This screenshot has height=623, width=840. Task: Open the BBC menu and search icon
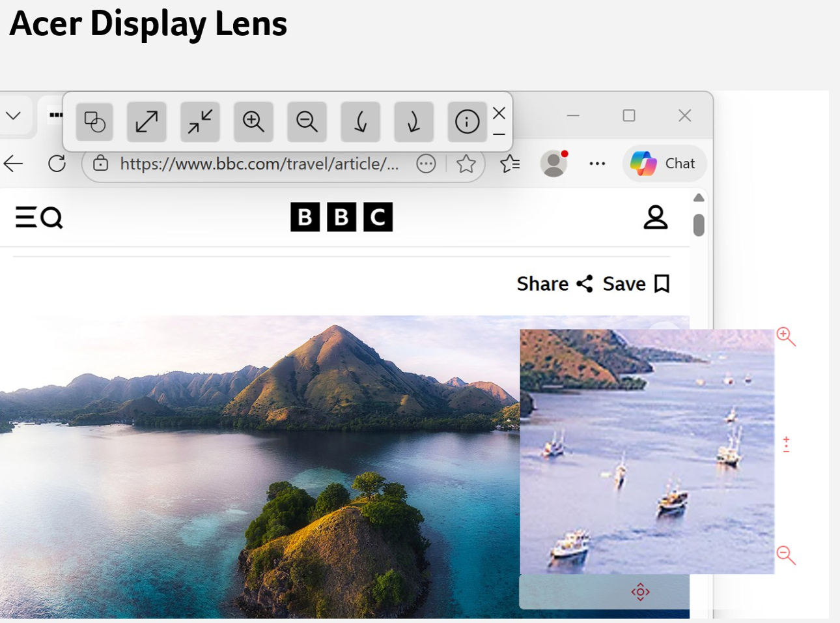coord(39,218)
